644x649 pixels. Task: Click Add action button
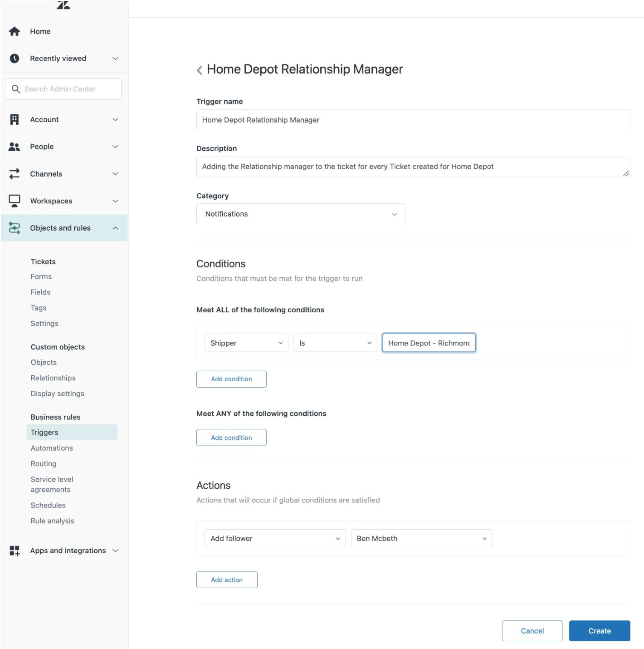click(x=227, y=580)
